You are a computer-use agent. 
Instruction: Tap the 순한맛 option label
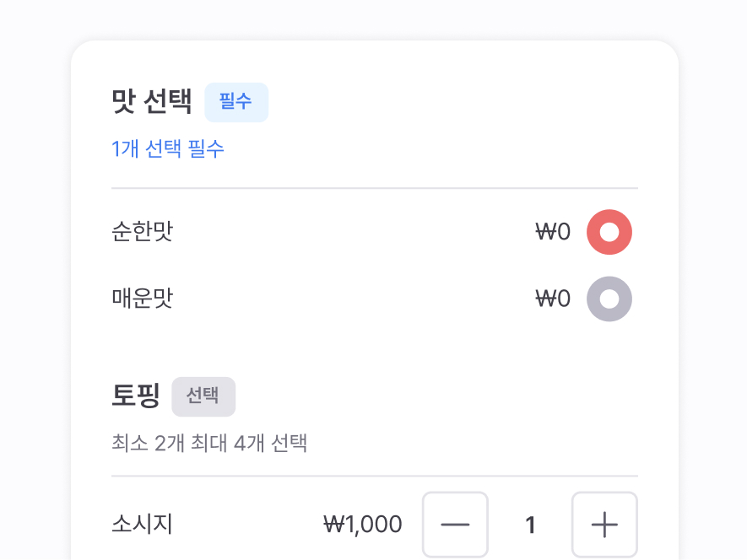[x=142, y=232]
